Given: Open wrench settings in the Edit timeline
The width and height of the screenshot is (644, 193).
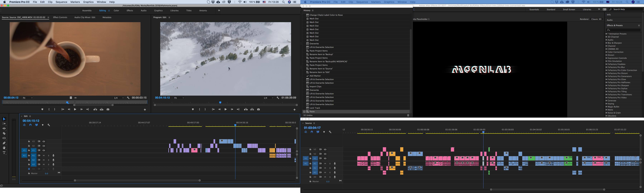Looking at the screenshot, I should point(49,125).
